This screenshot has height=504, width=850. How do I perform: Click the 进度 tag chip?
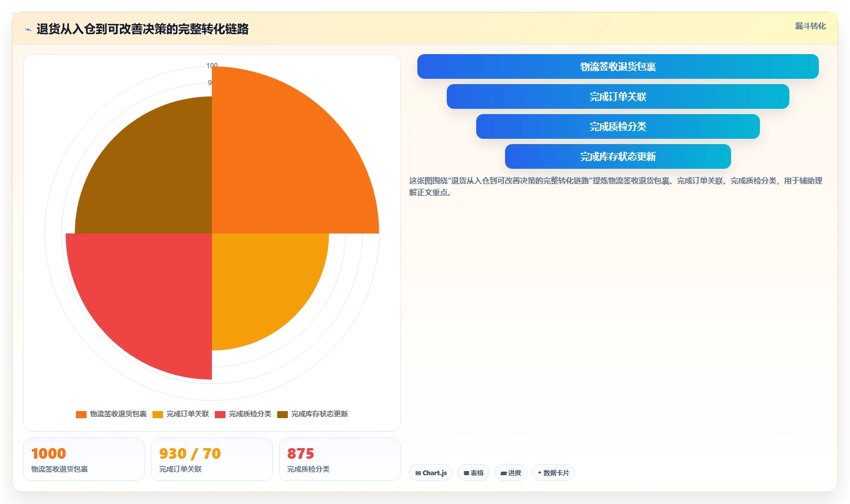click(510, 473)
